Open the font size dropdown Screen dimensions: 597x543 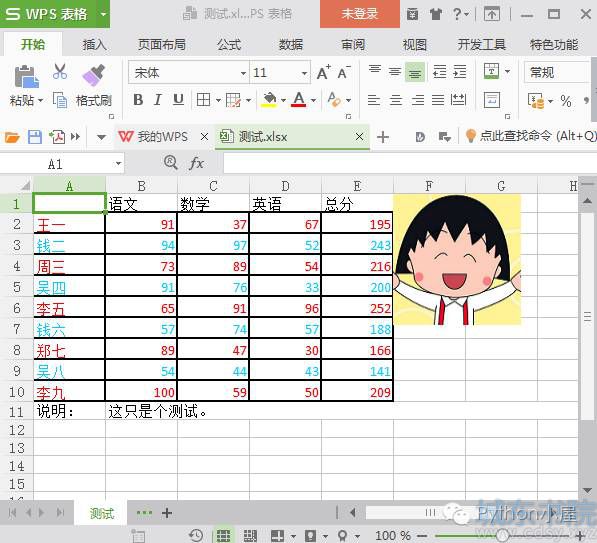(x=304, y=73)
